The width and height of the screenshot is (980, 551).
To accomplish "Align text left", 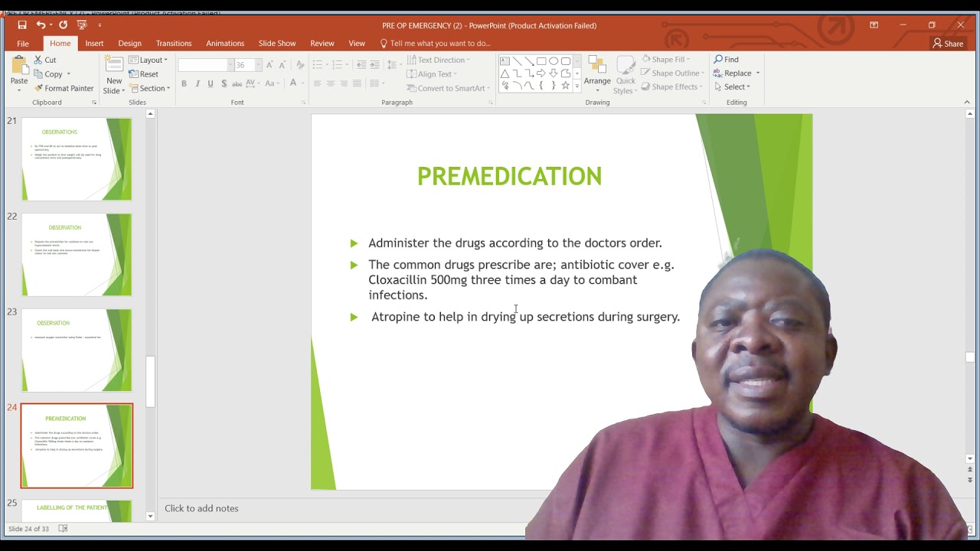I will pyautogui.click(x=317, y=83).
